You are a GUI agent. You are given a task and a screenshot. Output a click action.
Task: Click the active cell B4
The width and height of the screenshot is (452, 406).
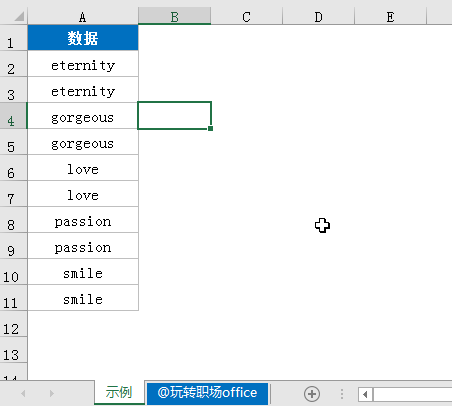pyautogui.click(x=174, y=115)
